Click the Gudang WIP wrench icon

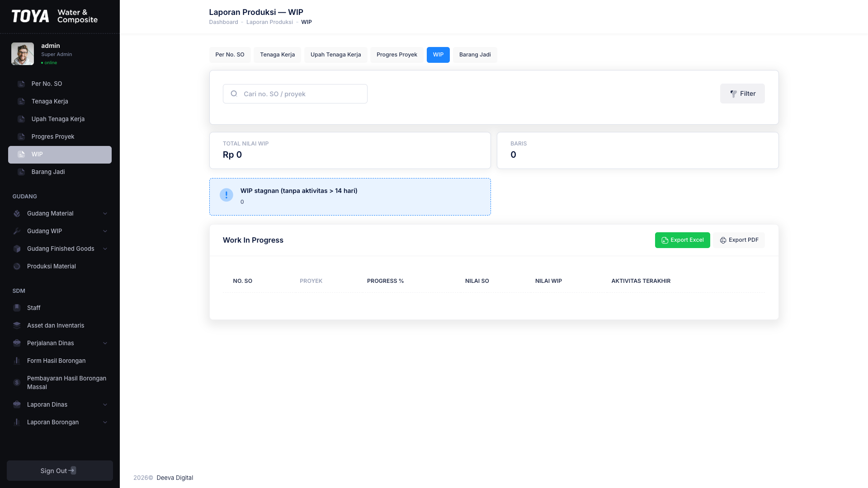pos(17,231)
